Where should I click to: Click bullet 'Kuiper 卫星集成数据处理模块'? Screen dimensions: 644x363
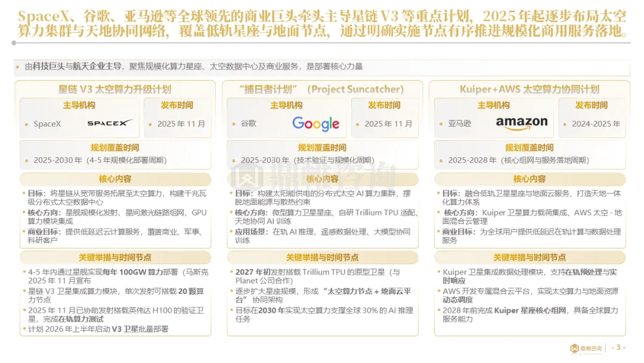530,276
